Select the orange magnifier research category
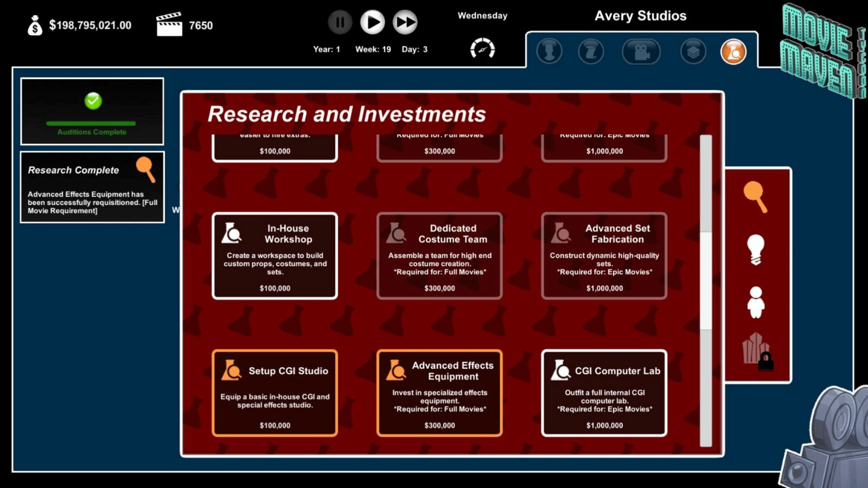 click(x=755, y=196)
